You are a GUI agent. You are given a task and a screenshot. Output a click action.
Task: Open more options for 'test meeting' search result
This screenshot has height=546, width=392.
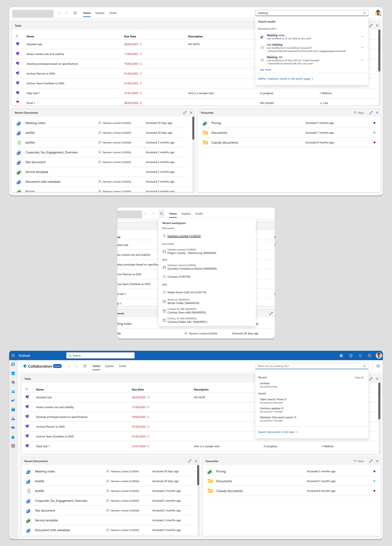pos(362,47)
